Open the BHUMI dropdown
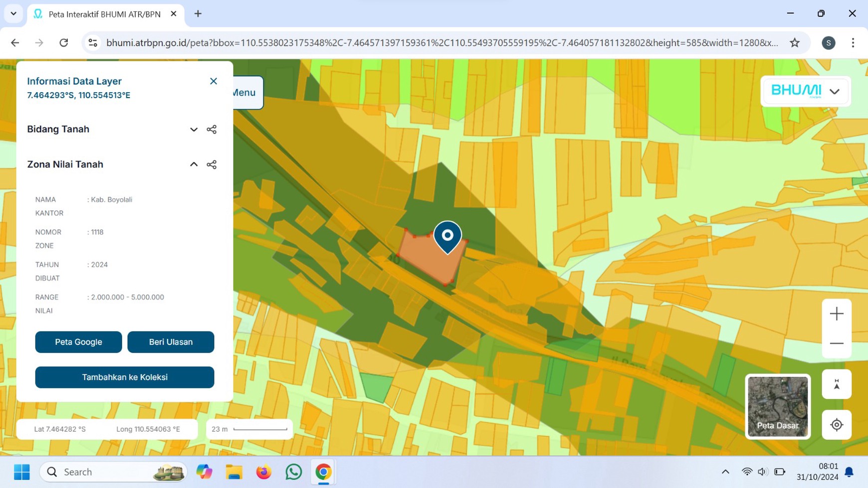 pos(805,91)
